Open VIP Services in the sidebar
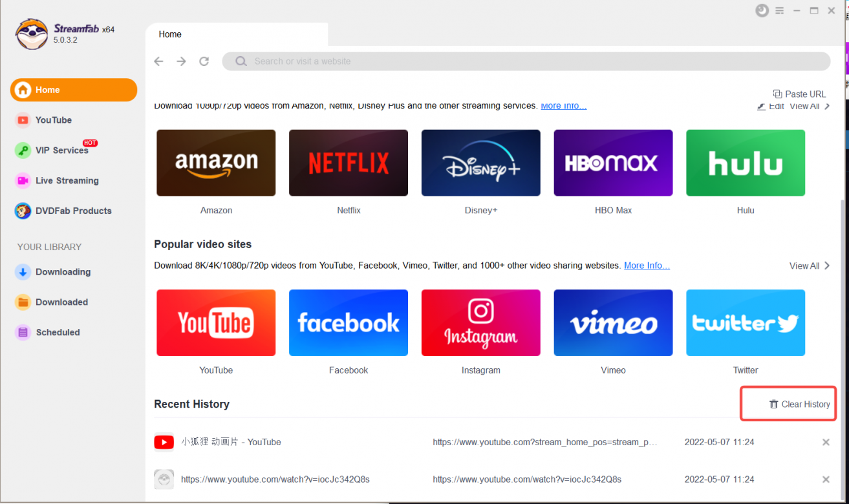 pos(62,151)
